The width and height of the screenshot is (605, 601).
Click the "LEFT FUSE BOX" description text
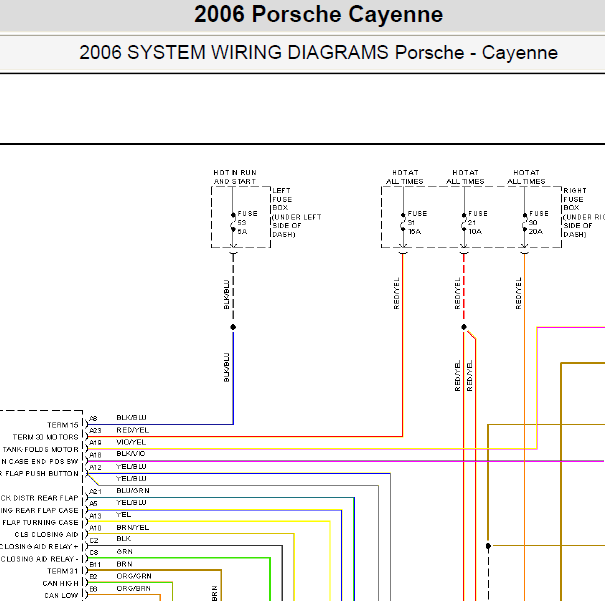click(x=296, y=213)
